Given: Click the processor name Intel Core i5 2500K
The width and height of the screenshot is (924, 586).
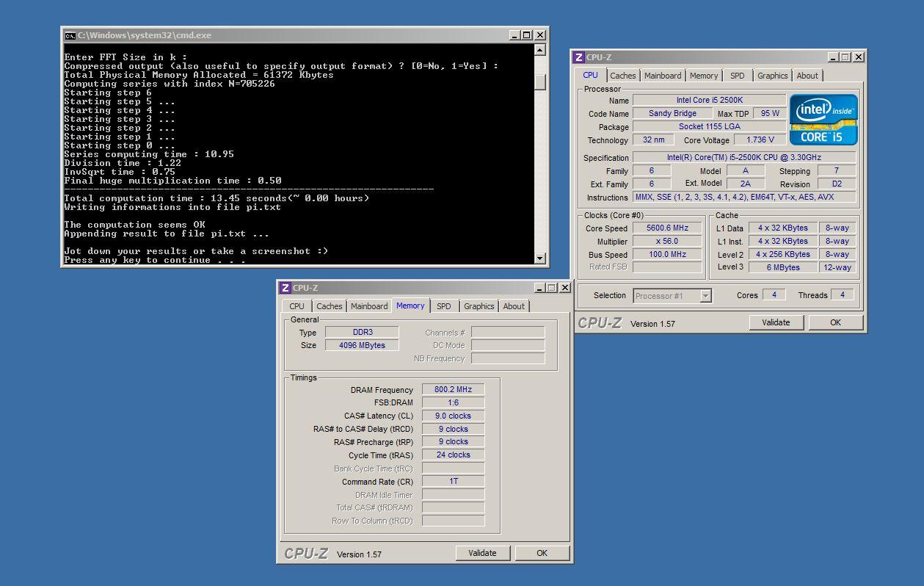Looking at the screenshot, I should [x=709, y=101].
